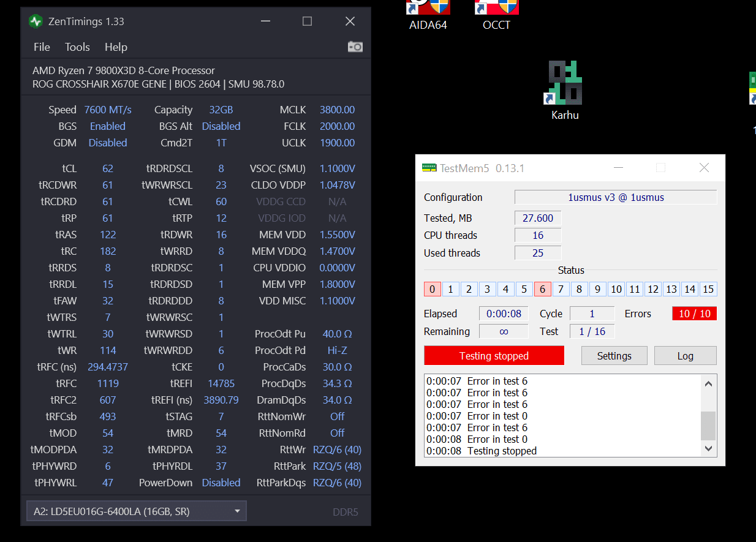Click the MEM VDD value 1.5500V
756x542 pixels.
point(338,235)
